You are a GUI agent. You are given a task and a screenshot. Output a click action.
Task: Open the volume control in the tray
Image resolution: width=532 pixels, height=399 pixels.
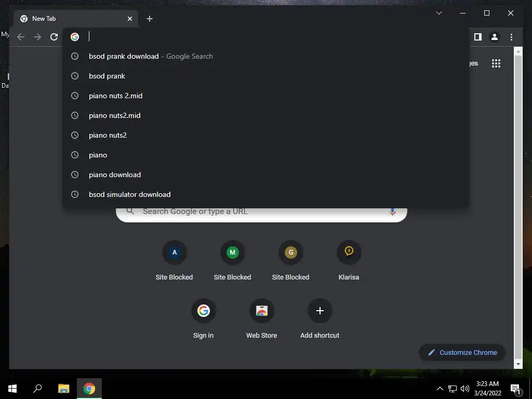click(x=465, y=389)
